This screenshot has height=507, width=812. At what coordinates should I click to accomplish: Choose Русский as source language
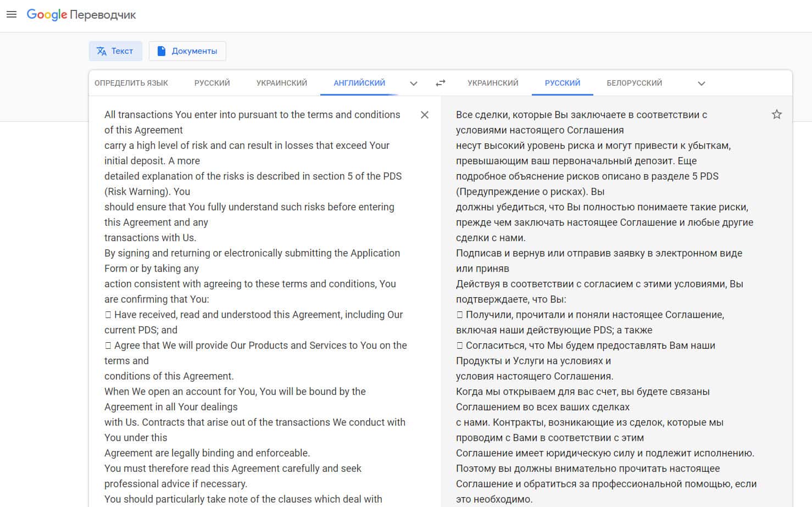pos(212,83)
